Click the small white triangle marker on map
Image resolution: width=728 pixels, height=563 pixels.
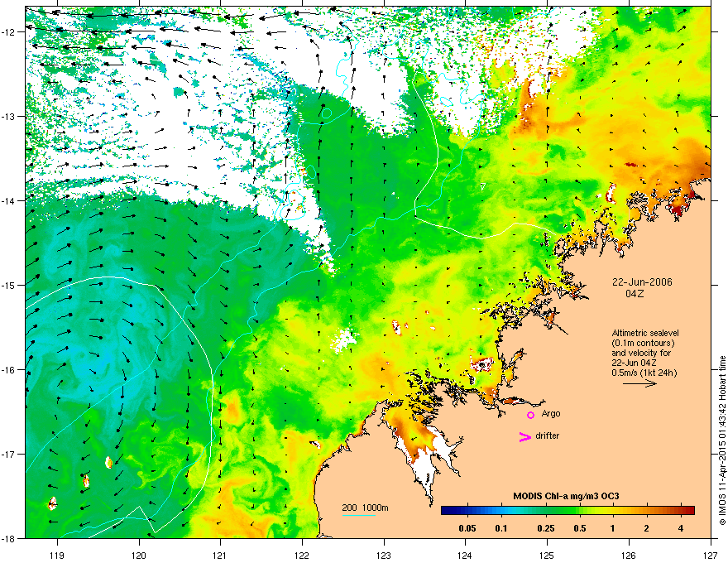coord(483,186)
